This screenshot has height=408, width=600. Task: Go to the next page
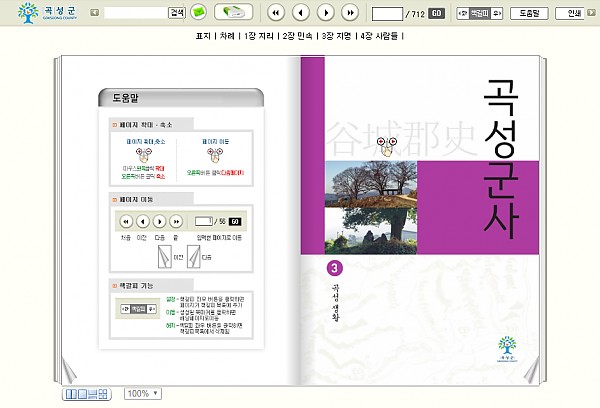326,13
